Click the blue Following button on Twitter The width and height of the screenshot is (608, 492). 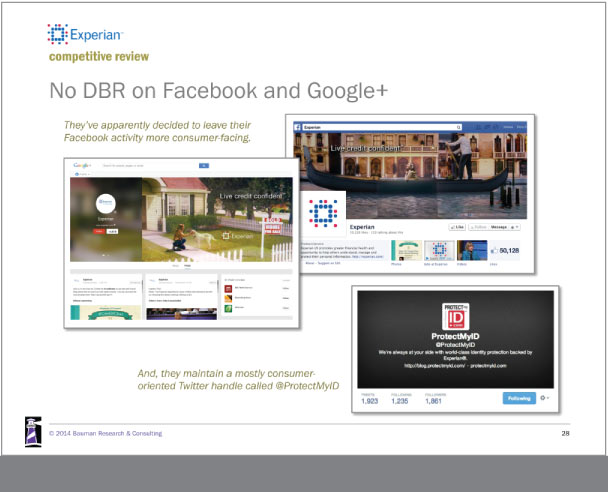[519, 398]
